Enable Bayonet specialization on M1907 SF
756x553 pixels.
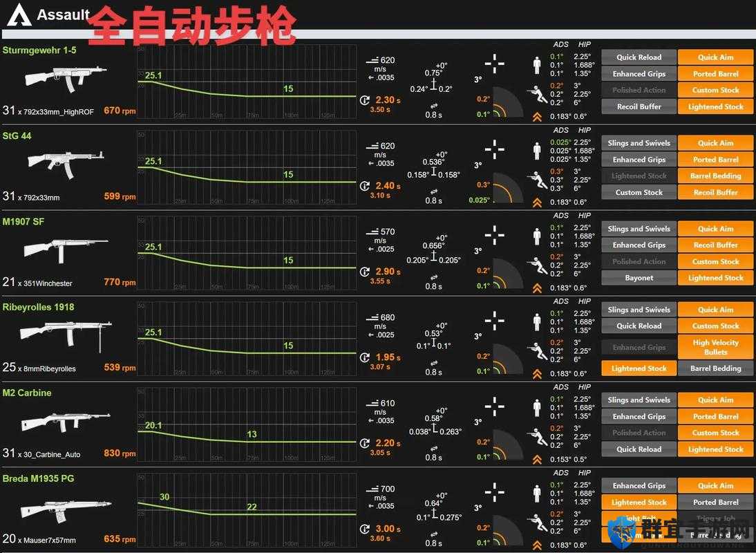pyautogui.click(x=639, y=278)
